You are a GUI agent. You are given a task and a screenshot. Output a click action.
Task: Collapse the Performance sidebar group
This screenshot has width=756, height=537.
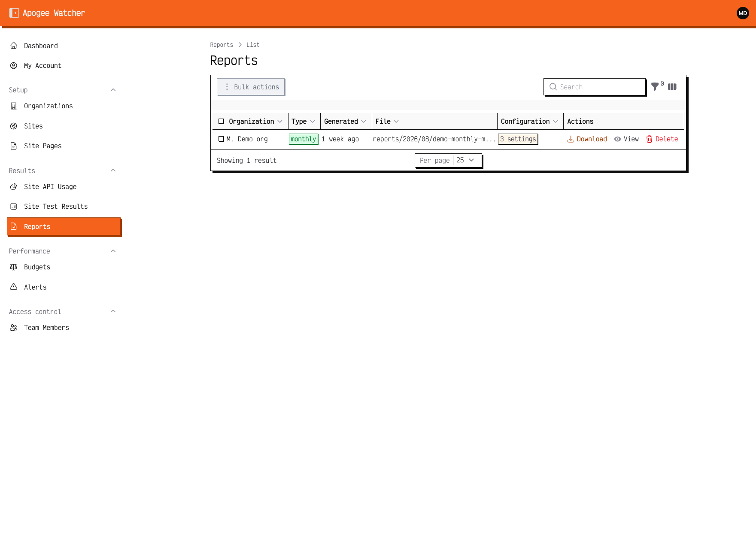tap(113, 251)
